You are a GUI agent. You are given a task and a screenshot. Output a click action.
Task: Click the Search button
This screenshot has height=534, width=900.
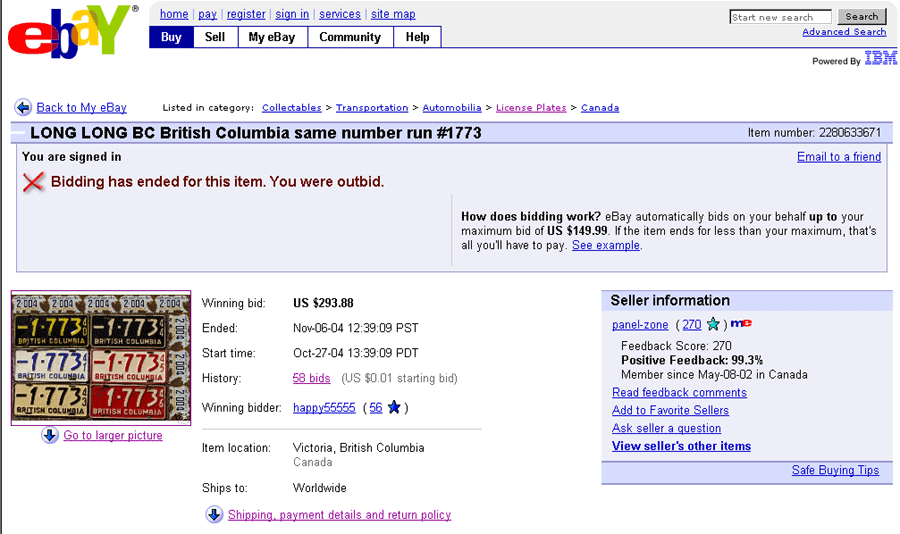862,17
